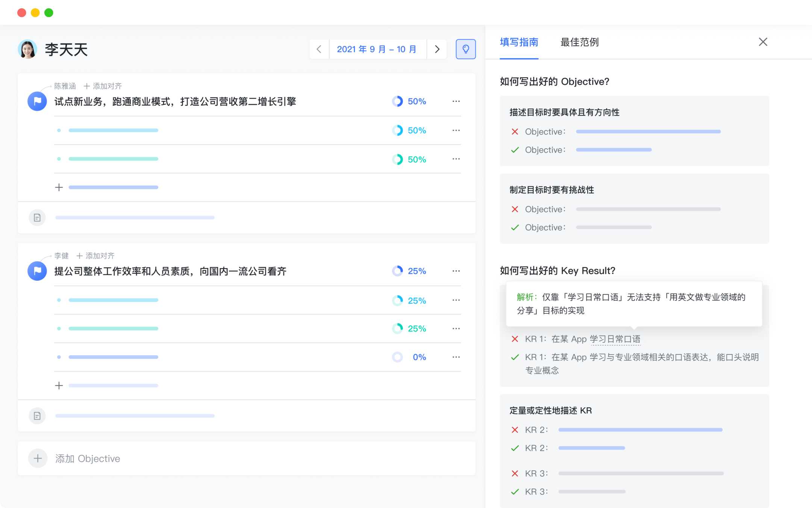Click the heading 如何写出好的 Objective?
This screenshot has width=812, height=508.
(554, 81)
